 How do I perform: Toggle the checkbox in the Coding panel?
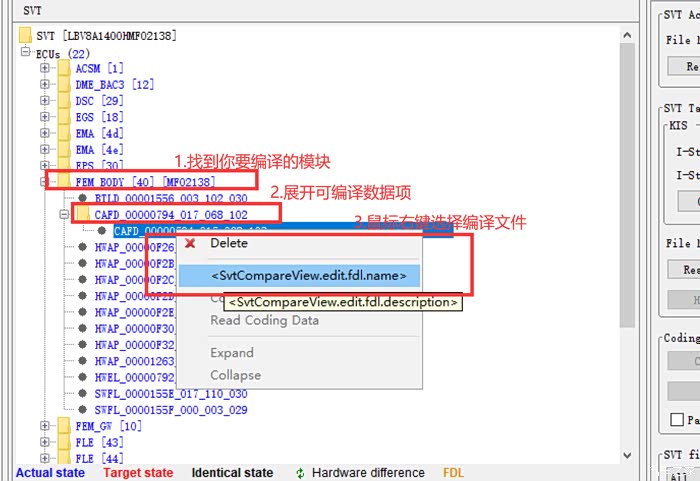point(677,419)
